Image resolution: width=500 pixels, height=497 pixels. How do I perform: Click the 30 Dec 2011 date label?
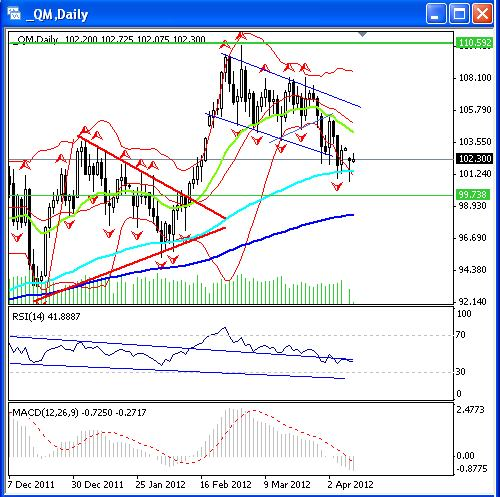[97, 484]
